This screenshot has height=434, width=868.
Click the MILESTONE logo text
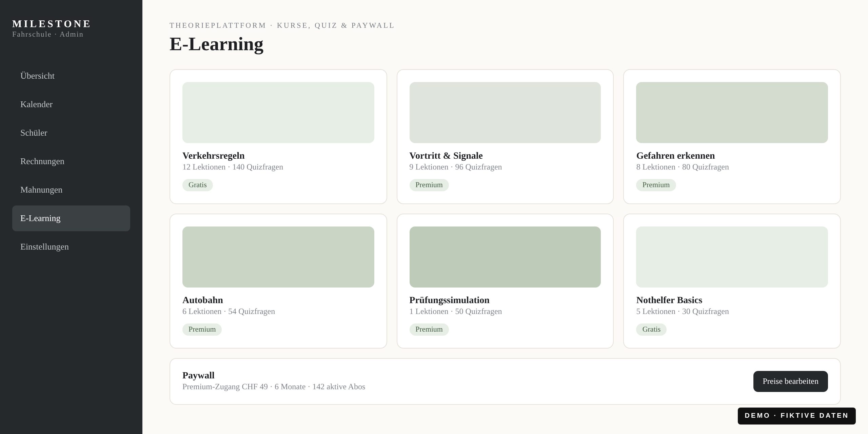(x=52, y=24)
